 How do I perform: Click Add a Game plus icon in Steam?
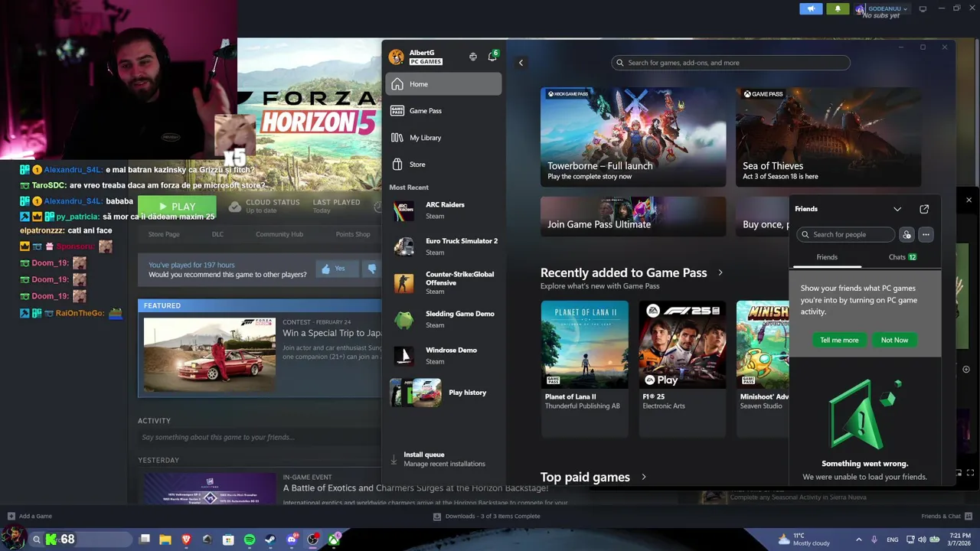11,516
